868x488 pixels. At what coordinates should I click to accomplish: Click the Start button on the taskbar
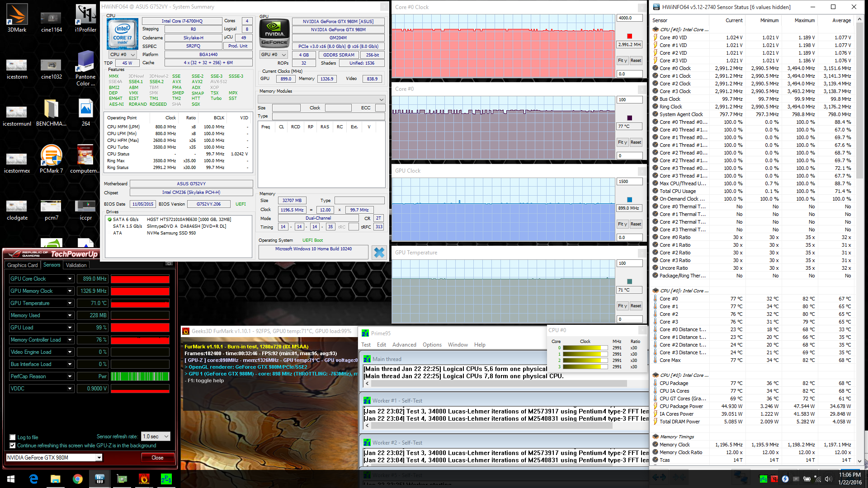click(x=11, y=479)
